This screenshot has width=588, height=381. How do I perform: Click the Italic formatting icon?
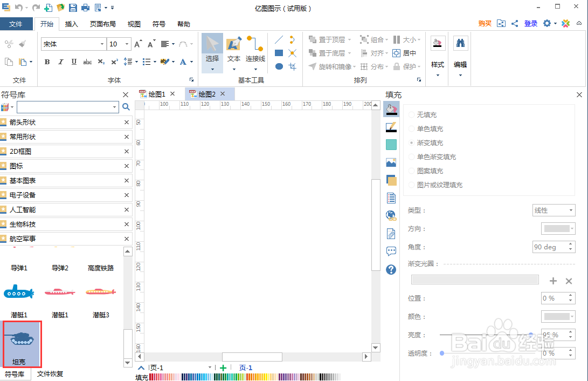pos(60,62)
